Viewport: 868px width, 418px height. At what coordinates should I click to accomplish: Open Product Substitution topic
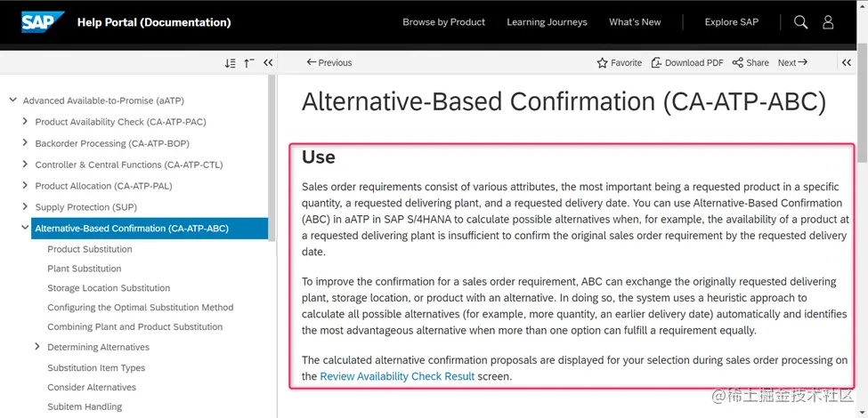[90, 249]
